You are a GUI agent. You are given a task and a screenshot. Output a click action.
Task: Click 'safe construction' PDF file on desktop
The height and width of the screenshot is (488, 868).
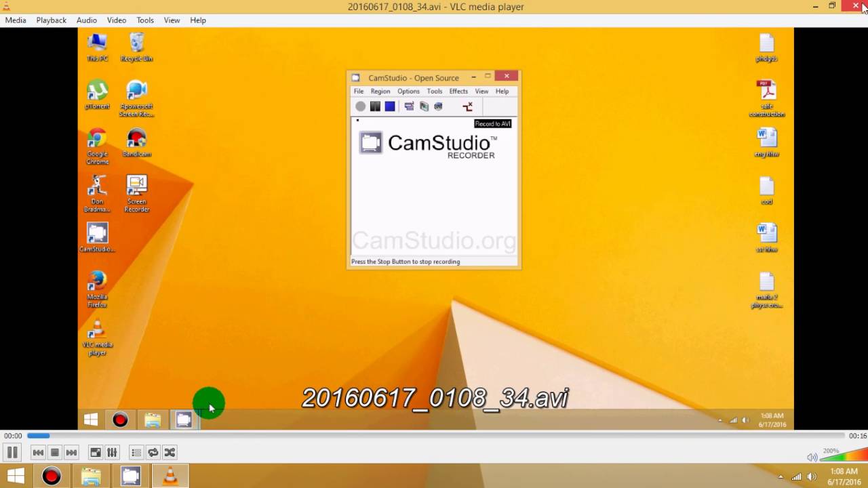(x=766, y=99)
